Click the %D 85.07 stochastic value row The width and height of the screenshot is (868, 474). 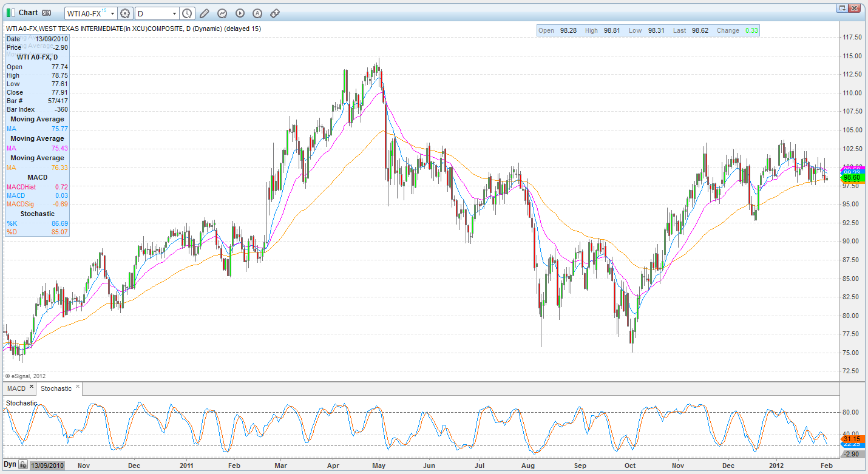[x=37, y=232]
